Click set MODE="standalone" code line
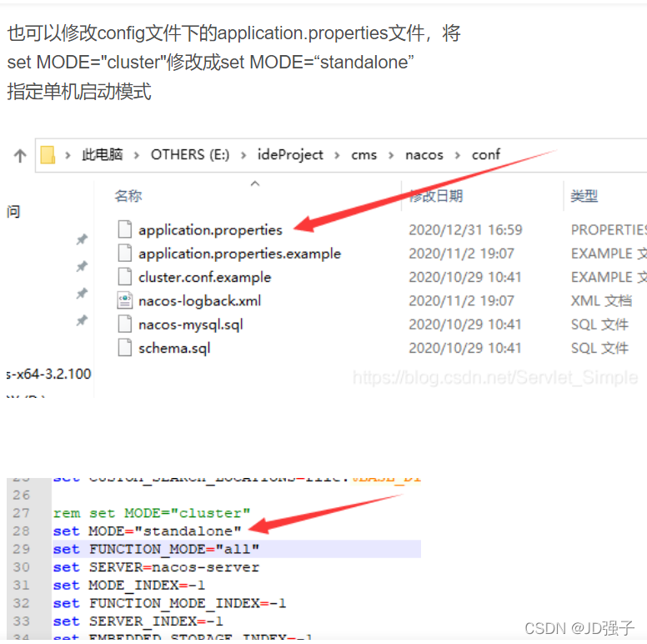 [147, 531]
